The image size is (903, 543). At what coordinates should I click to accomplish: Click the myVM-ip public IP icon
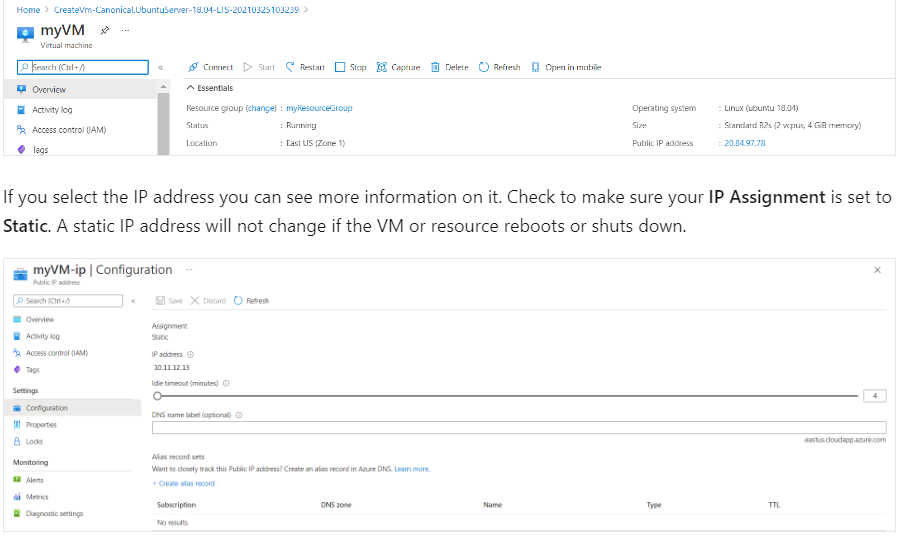pyautogui.click(x=21, y=275)
